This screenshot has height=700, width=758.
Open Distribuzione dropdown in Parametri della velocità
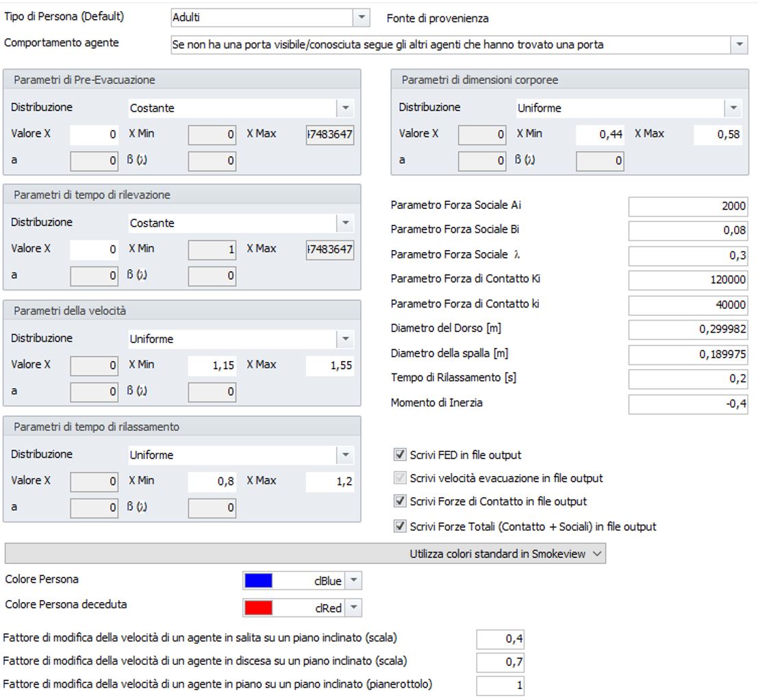(x=345, y=339)
